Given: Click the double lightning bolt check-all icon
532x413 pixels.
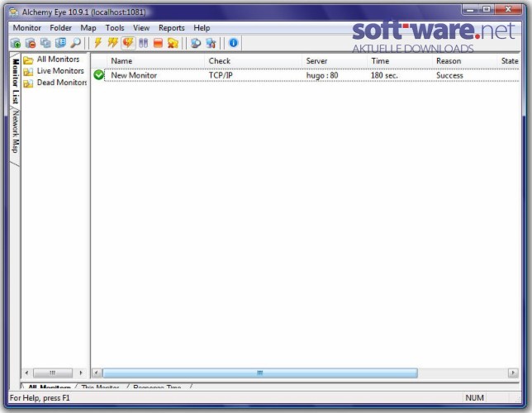Looking at the screenshot, I should coord(112,43).
